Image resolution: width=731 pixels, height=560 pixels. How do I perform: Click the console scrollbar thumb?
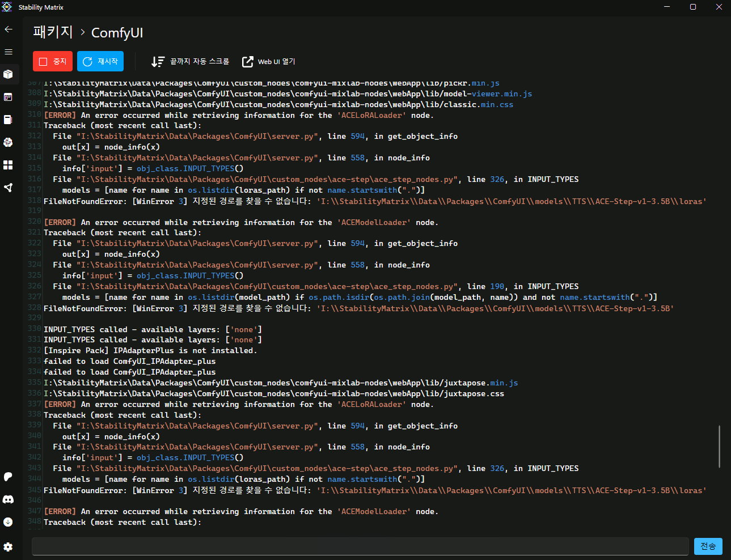(719, 447)
